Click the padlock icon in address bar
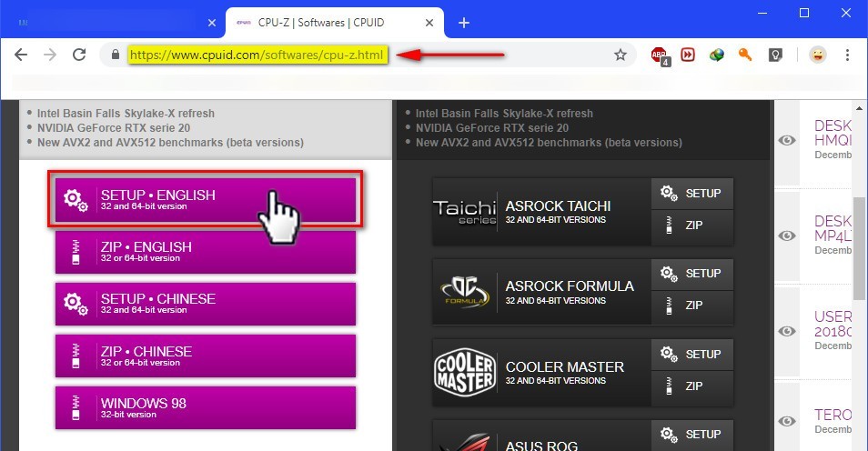 (x=116, y=55)
